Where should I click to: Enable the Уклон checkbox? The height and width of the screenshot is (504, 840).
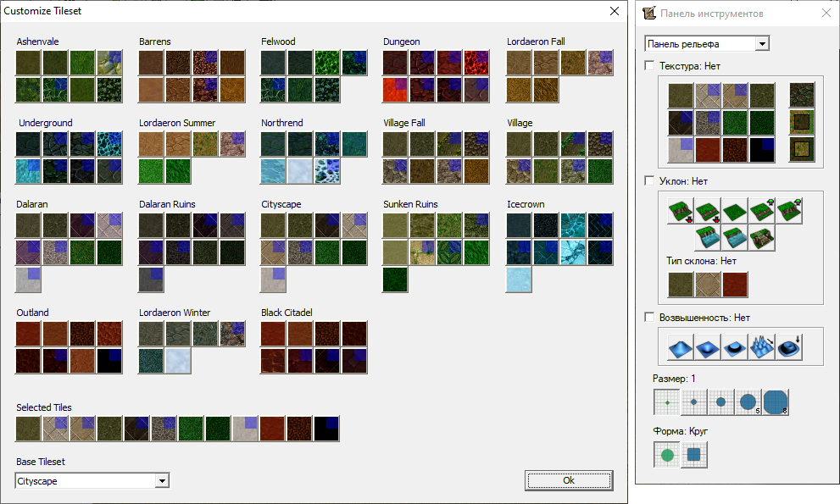point(649,180)
